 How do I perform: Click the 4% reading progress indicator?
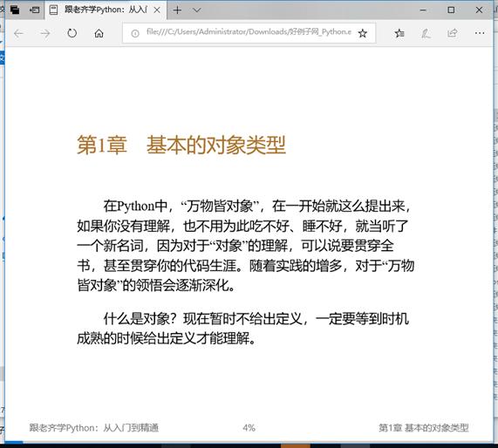click(x=249, y=428)
